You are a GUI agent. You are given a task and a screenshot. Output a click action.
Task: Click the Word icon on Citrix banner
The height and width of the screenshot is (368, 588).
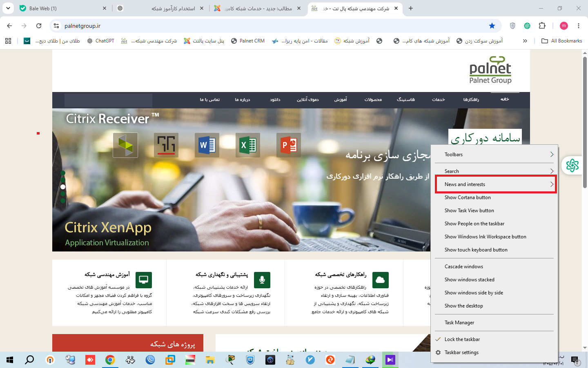click(207, 145)
